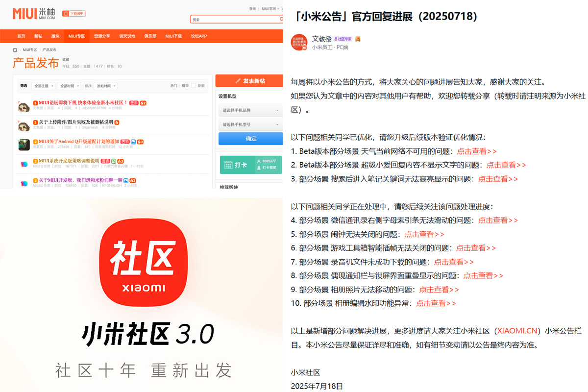588x392 pixels.
Task: Click the 收藏 link beside 产品发布
Action: [x=66, y=59]
